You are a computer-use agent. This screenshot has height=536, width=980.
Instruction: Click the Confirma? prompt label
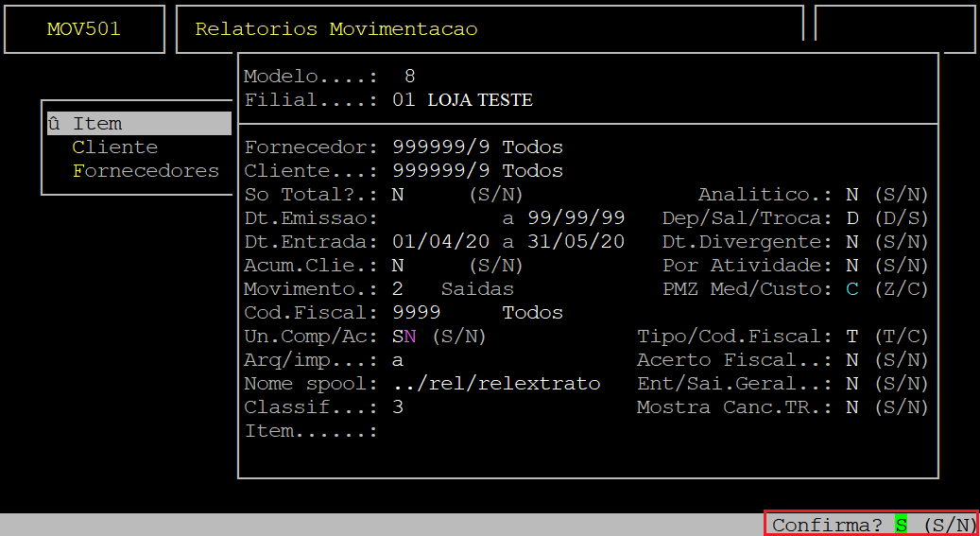(x=828, y=524)
